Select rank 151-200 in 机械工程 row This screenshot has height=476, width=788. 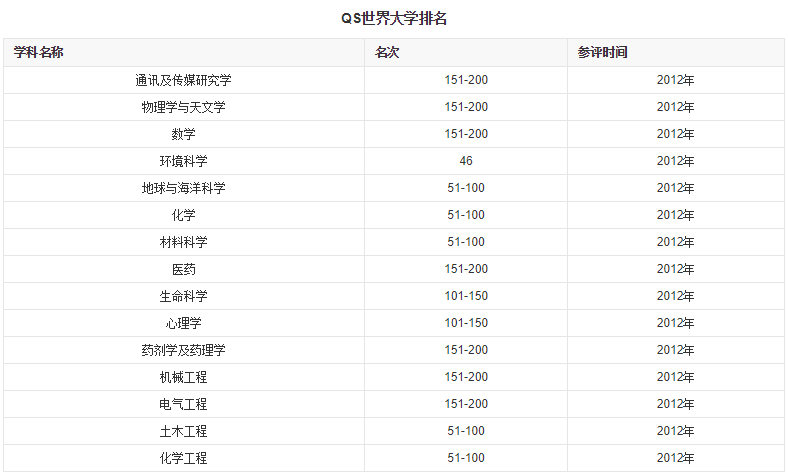(466, 377)
